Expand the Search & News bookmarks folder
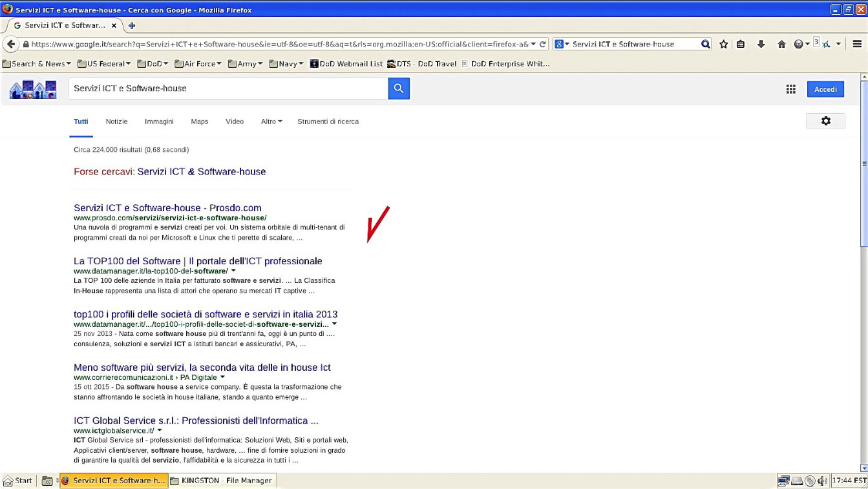Image resolution: width=868 pixels, height=489 pixels. (x=37, y=63)
